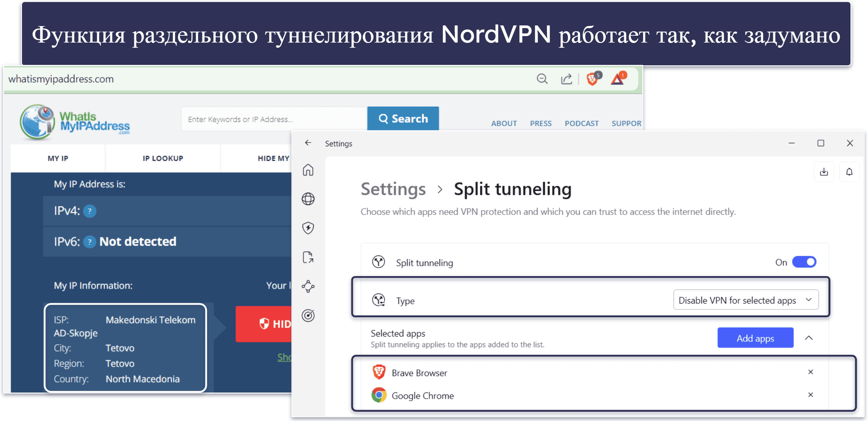The height and width of the screenshot is (421, 868).
Task: Turn off the Split tunneling toggle
Action: pos(804,262)
